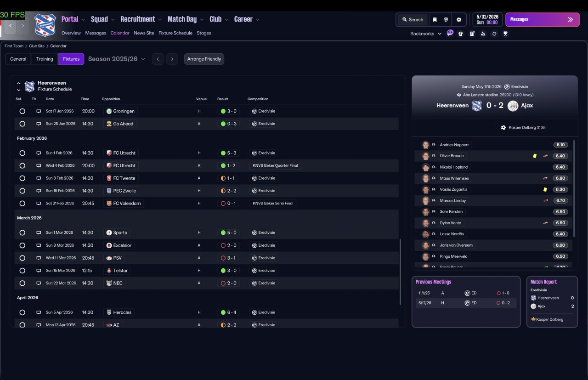Click the trophy icon in bookmarks row

click(505, 34)
